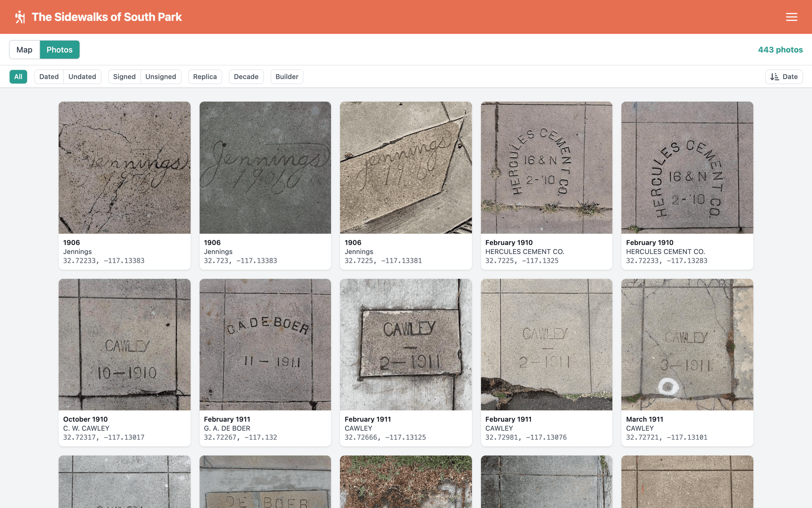The height and width of the screenshot is (508, 812).
Task: Filter by Undated photos
Action: (82, 77)
